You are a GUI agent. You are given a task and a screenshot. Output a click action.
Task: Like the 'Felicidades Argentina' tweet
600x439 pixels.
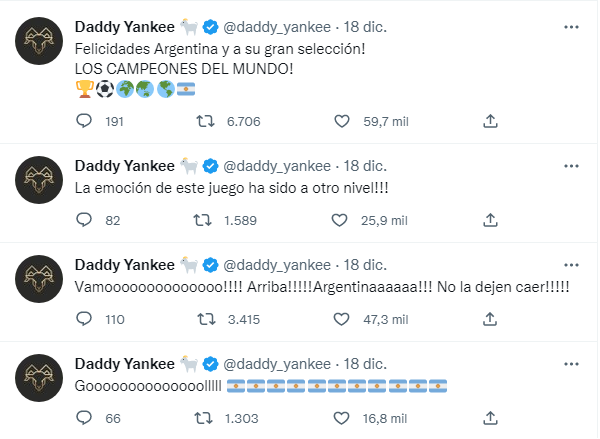coord(342,122)
